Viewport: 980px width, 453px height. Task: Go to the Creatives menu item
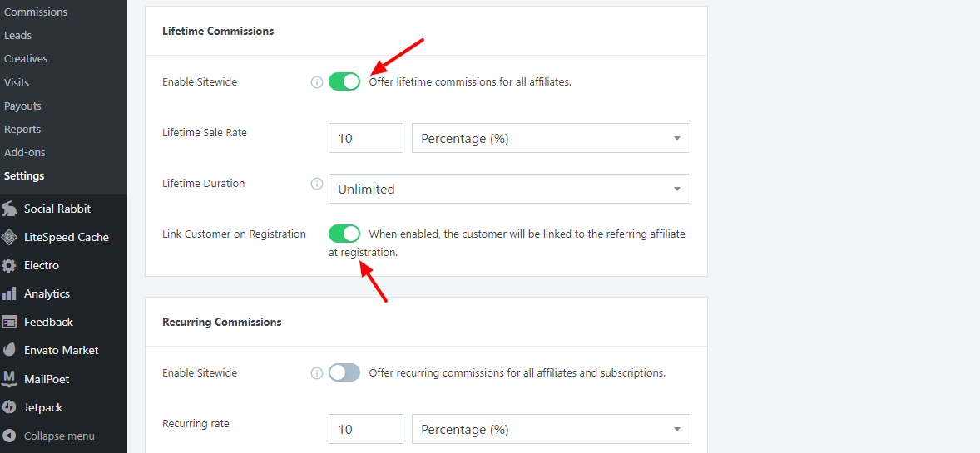(26, 59)
